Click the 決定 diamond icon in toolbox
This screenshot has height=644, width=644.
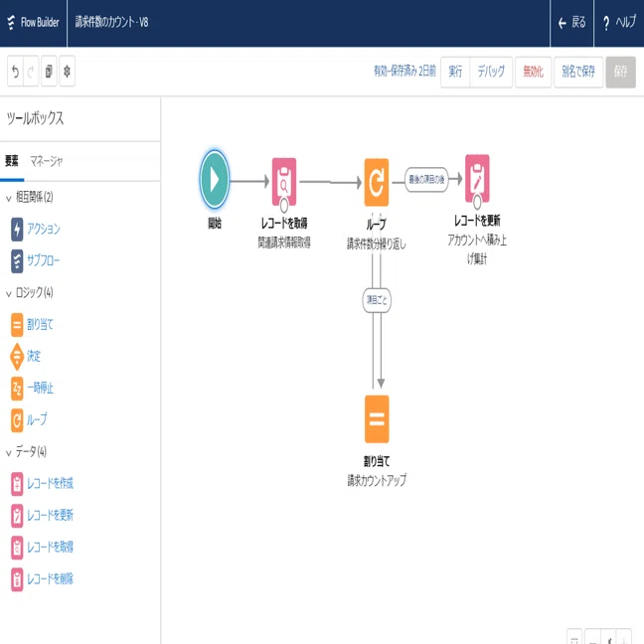click(x=17, y=357)
